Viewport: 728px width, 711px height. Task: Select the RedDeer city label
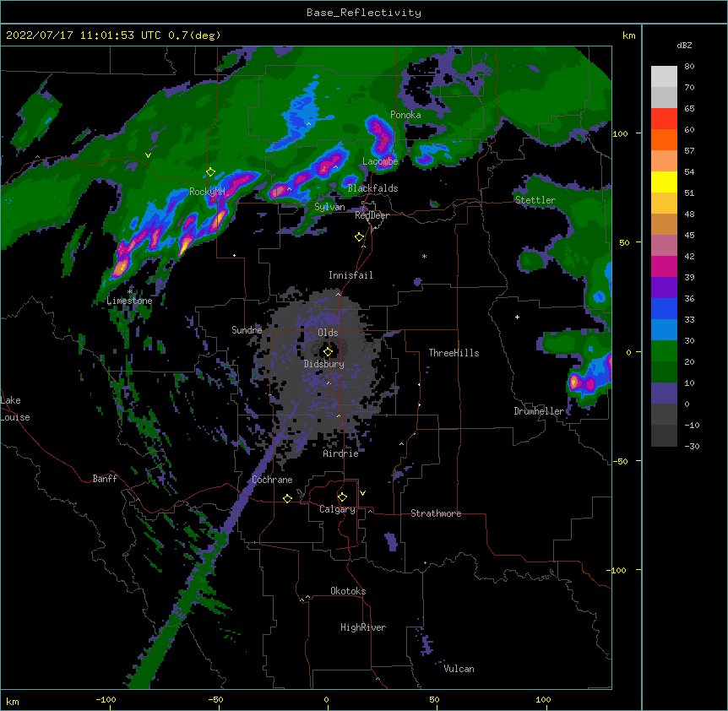[372, 215]
